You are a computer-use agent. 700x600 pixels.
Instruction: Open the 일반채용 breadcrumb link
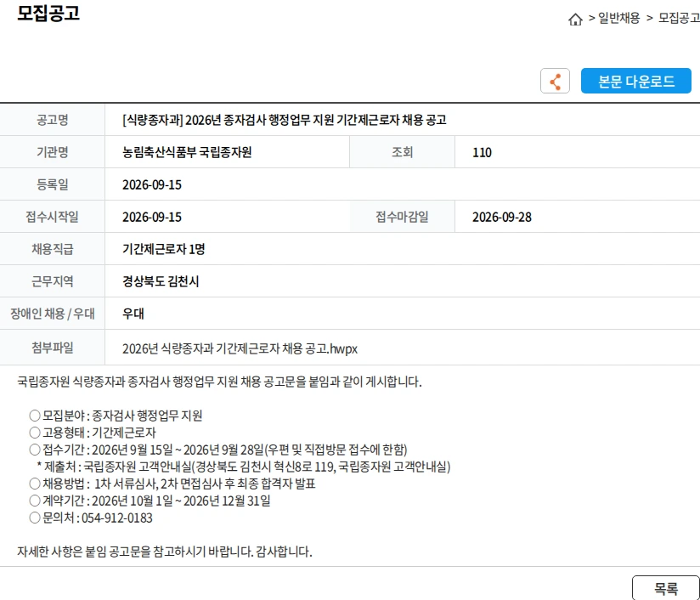tap(618, 18)
